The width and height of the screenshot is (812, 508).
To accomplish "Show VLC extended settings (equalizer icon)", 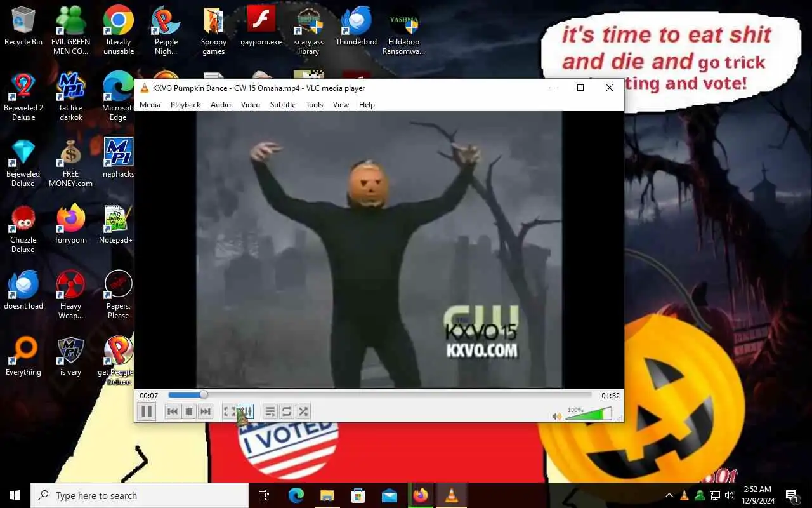I will (246, 412).
